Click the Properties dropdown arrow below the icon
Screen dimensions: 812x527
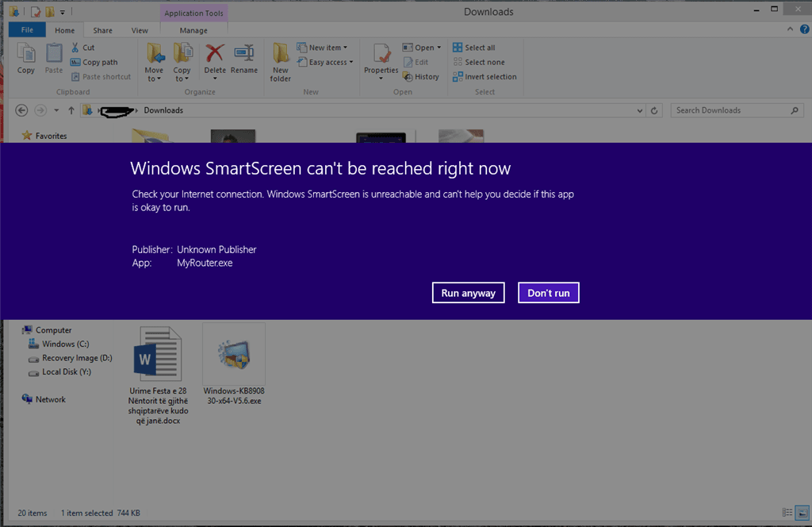click(x=381, y=79)
